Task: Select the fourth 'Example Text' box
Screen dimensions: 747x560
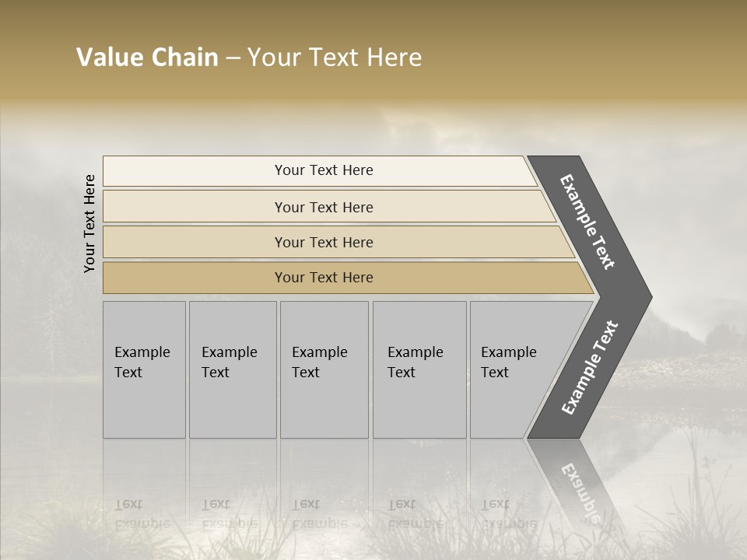Action: pyautogui.click(x=419, y=369)
